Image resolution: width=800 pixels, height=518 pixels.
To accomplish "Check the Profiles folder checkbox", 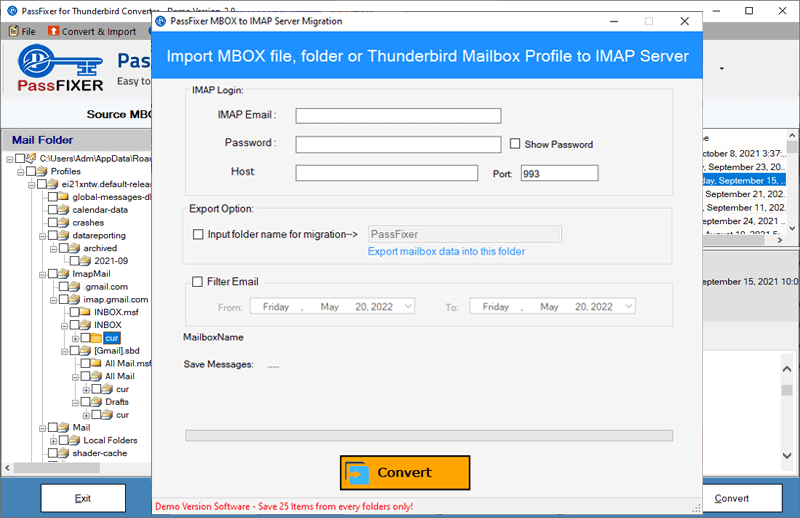I will pyautogui.click(x=31, y=171).
